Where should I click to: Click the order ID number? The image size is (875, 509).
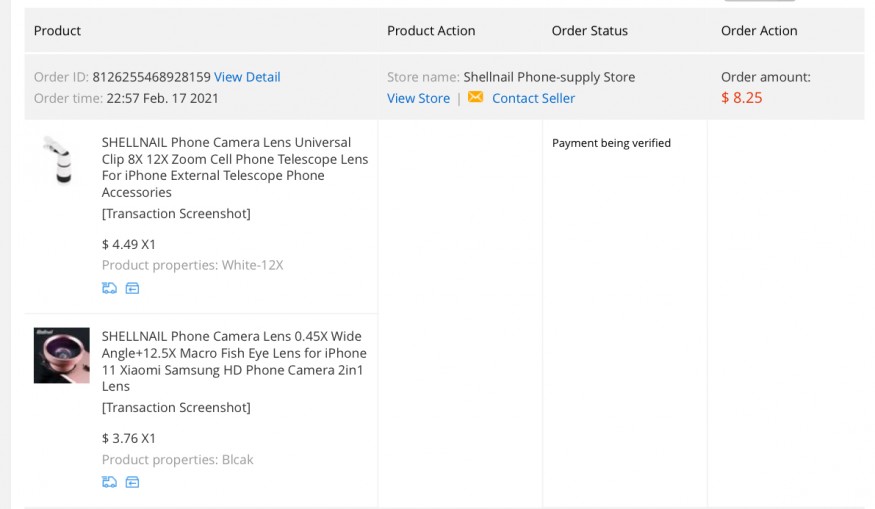(151, 77)
